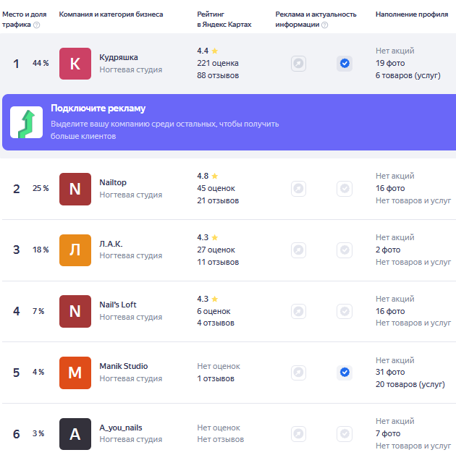Screen dimensions: 456x476
Task: Click the '6 товаров (услуг)' text
Action: point(408,75)
